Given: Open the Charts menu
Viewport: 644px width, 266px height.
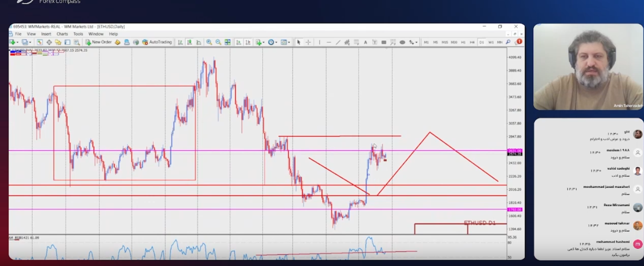Looking at the screenshot, I should coord(62,34).
